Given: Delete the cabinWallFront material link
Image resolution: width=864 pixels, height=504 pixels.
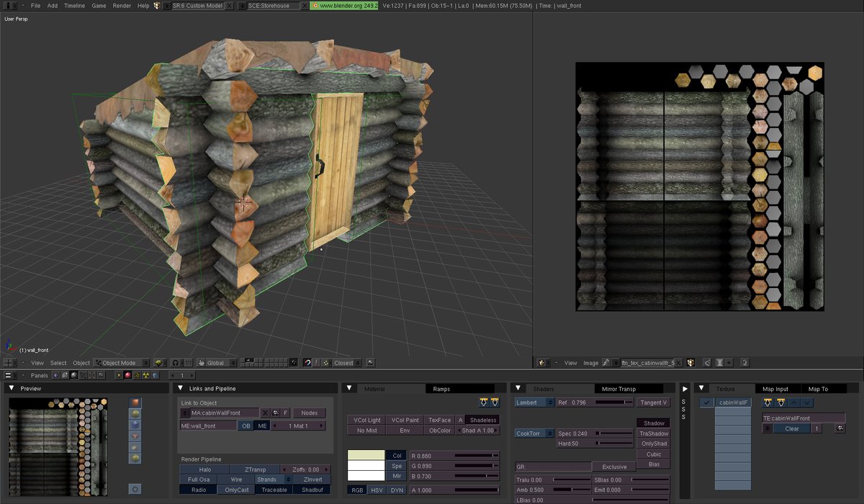Looking at the screenshot, I should tap(265, 413).
